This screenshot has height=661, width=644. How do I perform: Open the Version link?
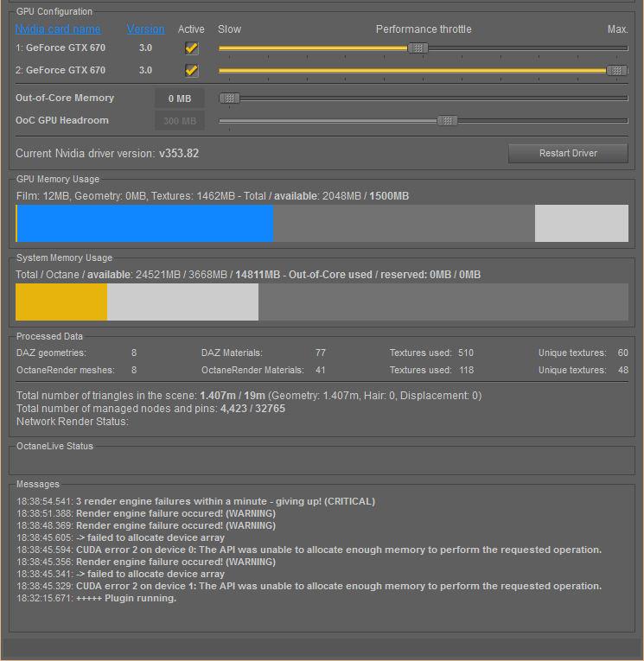tap(145, 29)
